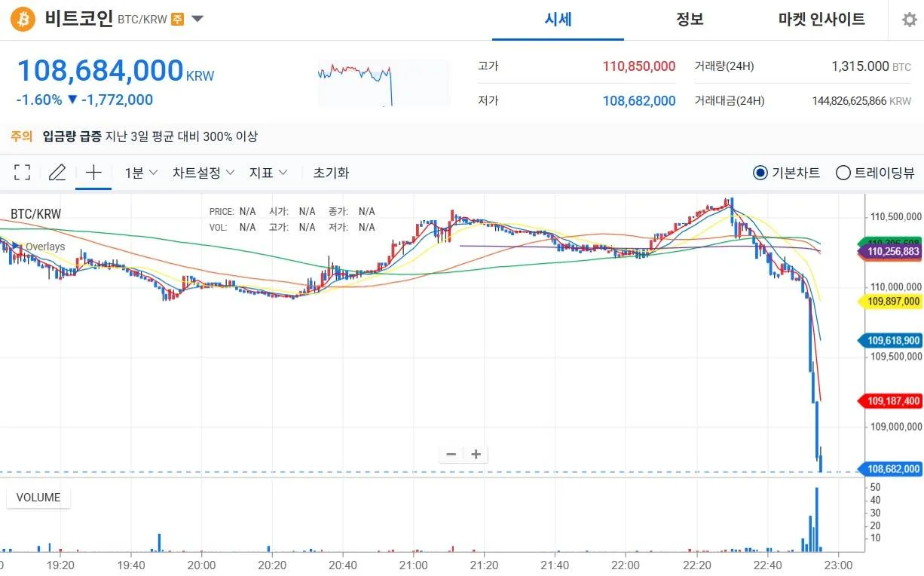
Task: Click the orange 주 badge next to BTC/KRW
Action: (x=177, y=20)
